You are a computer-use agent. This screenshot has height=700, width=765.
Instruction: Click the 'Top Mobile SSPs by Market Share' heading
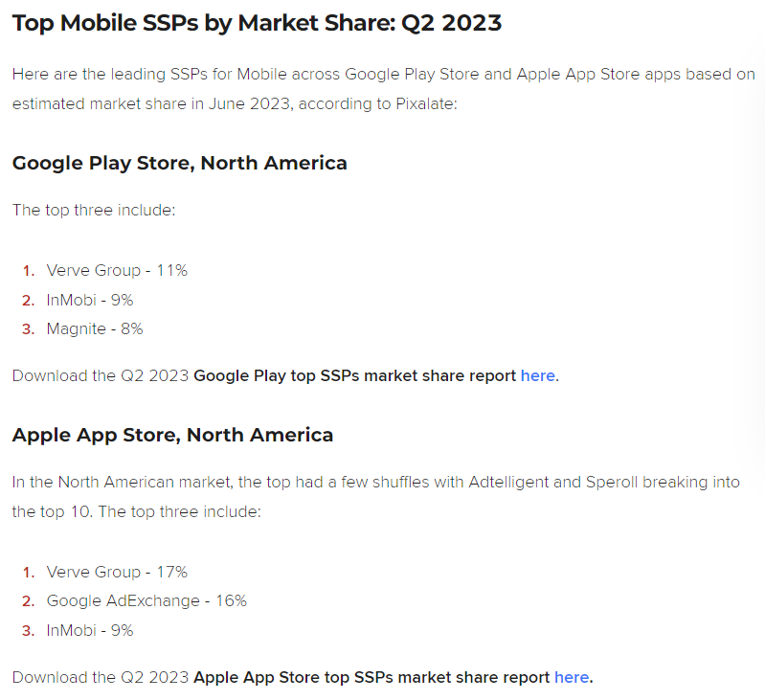[257, 23]
